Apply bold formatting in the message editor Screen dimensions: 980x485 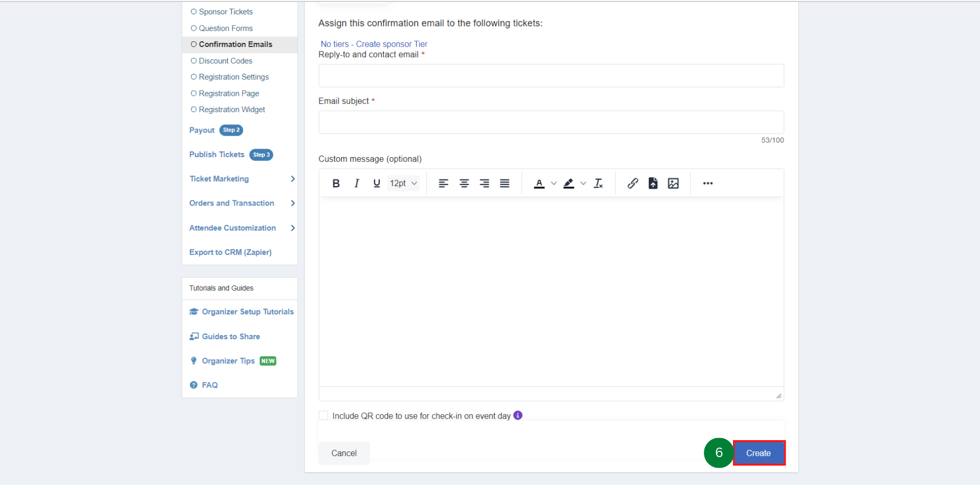coord(336,183)
